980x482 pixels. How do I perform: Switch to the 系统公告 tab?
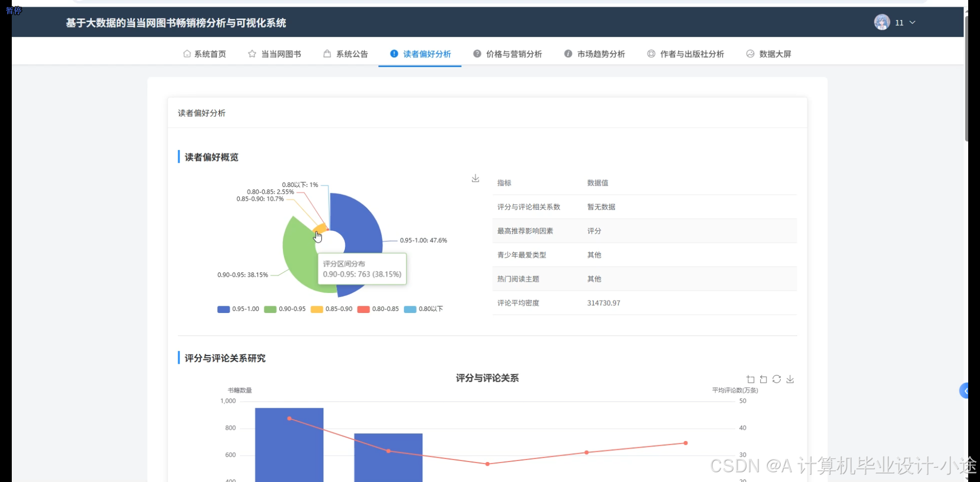pyautogui.click(x=345, y=54)
